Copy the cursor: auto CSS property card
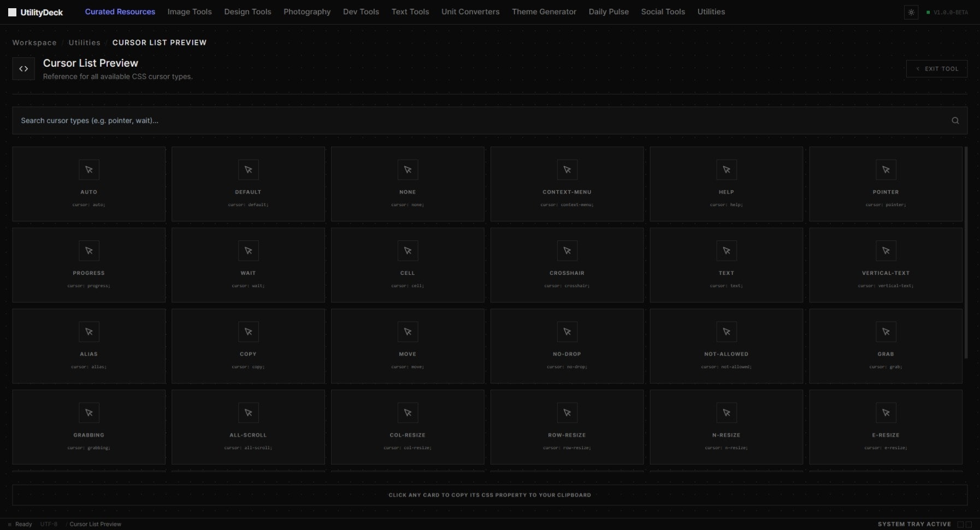The width and height of the screenshot is (980, 530). tap(88, 184)
